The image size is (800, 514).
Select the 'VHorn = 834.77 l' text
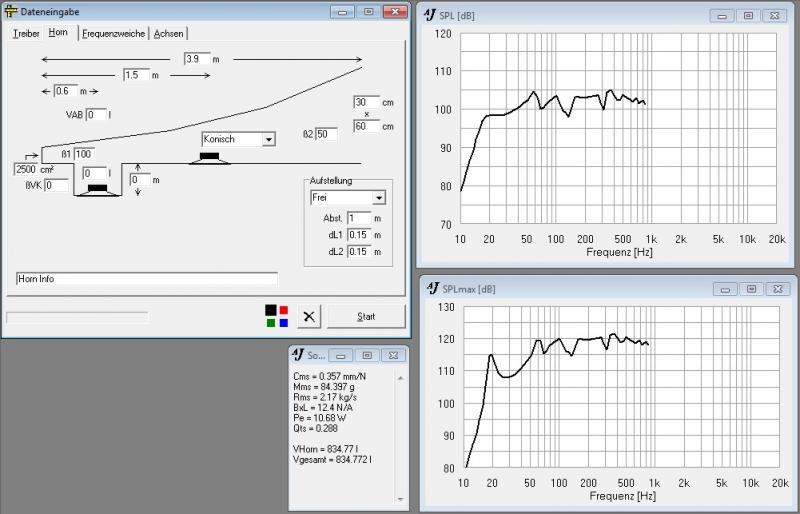(x=326, y=449)
